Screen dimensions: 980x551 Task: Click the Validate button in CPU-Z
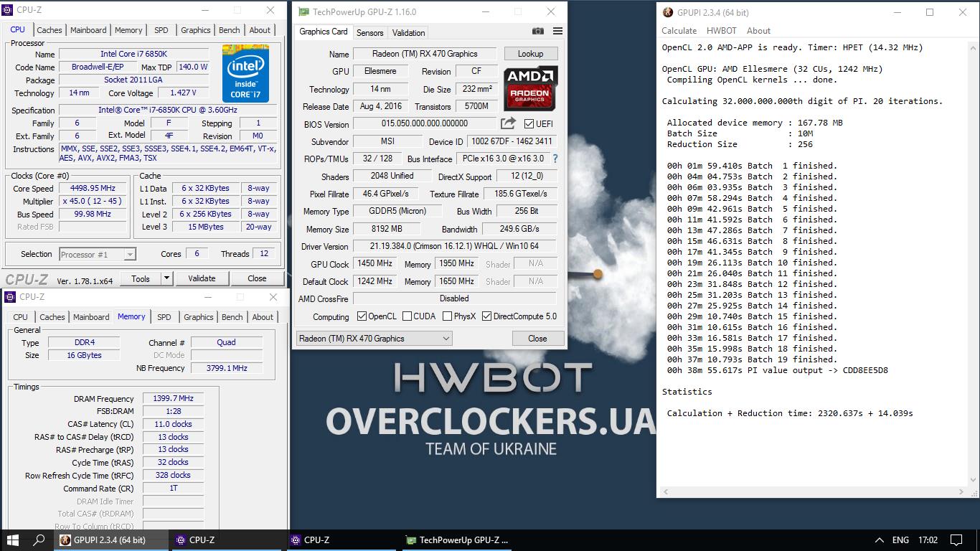pos(202,278)
